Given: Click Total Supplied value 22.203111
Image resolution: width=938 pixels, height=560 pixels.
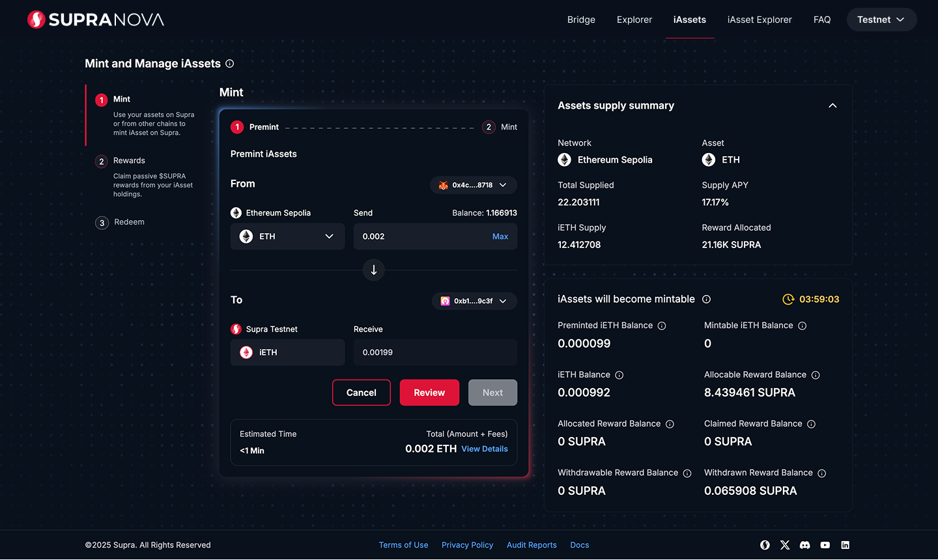Looking at the screenshot, I should coord(578,203).
